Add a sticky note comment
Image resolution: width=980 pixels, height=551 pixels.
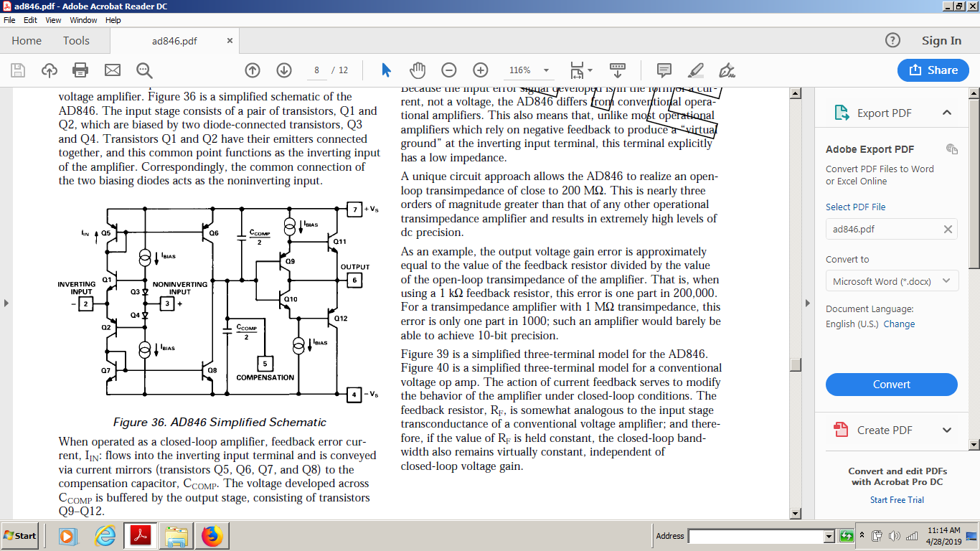coord(664,70)
